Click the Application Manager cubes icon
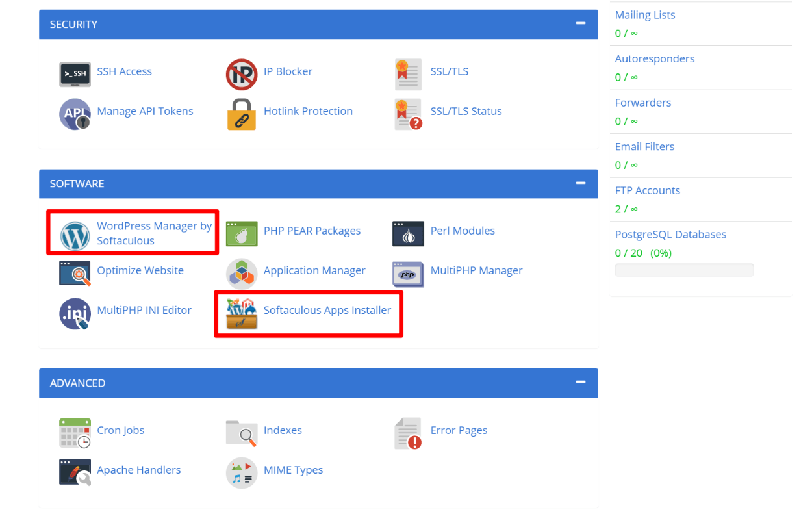This screenshot has height=514, width=812. 242,273
